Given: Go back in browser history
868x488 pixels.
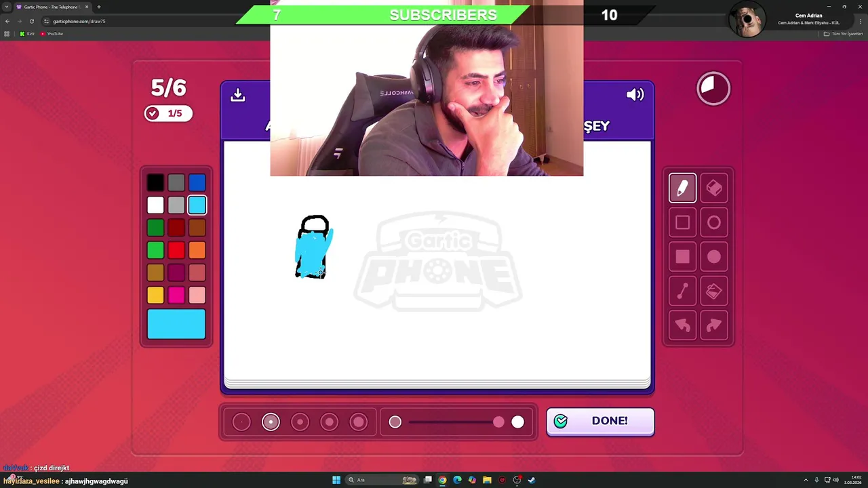Looking at the screenshot, I should pos(7,21).
